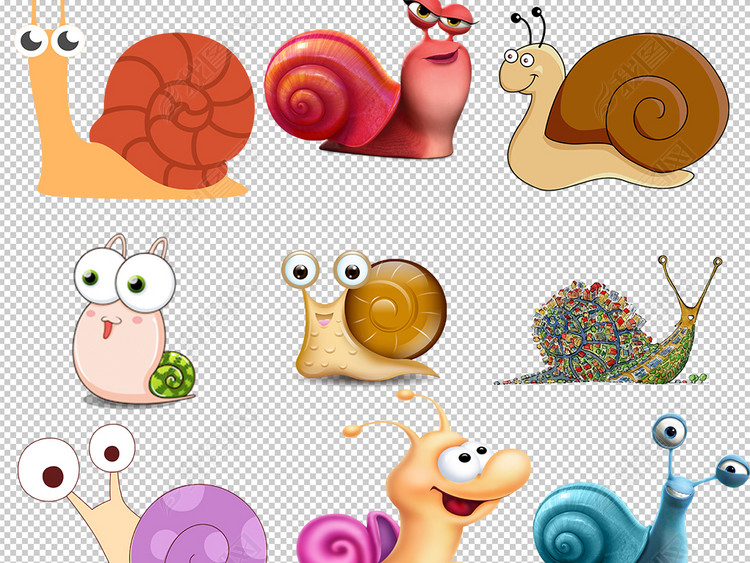This screenshot has height=563, width=750.
Task: Click the top-left snail's white googly eyes
Action: pyautogui.click(x=50, y=40)
